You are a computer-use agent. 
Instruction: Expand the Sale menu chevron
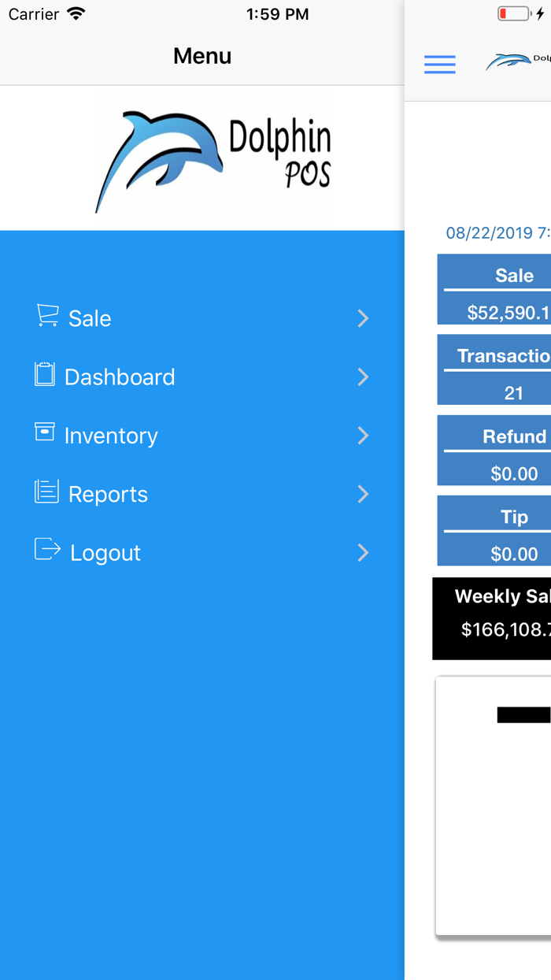pyautogui.click(x=363, y=317)
